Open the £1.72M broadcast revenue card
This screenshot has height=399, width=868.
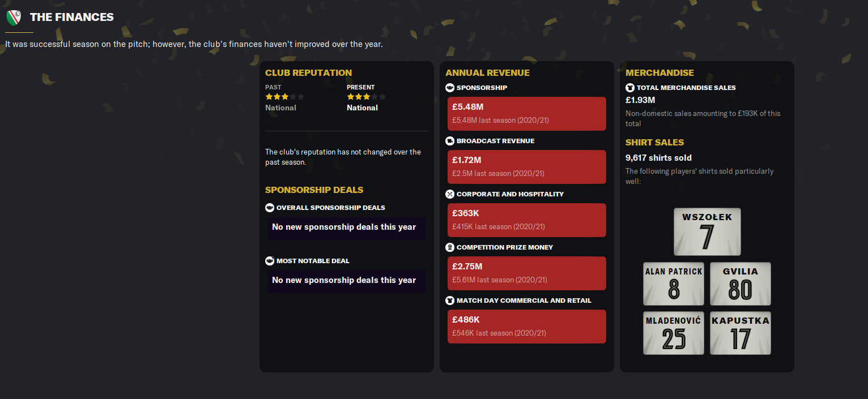(526, 166)
